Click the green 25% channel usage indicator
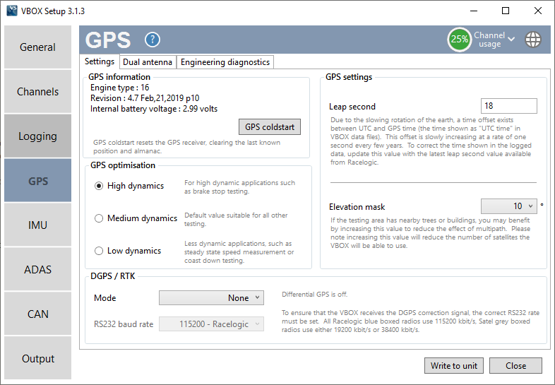Image resolution: width=555 pixels, height=385 pixels. [x=459, y=39]
